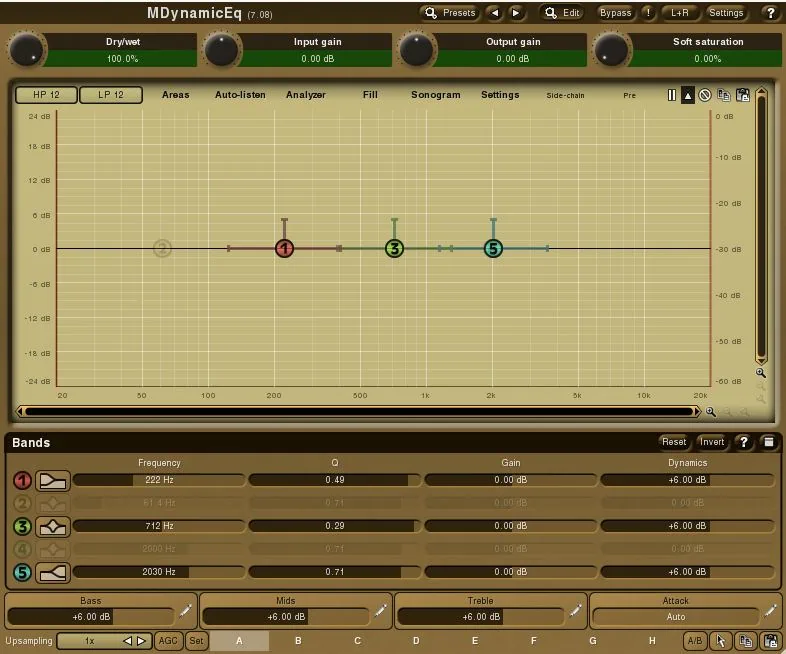Change band 3 peak filter type icon
This screenshot has width=786, height=654.
pos(53,527)
